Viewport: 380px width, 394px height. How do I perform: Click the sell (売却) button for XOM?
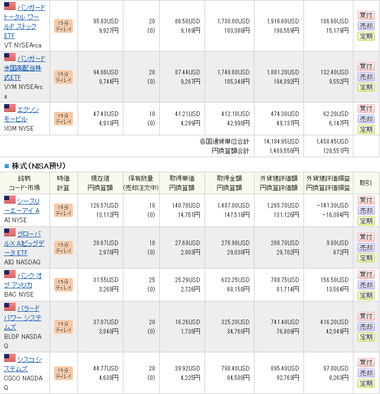[366, 119]
